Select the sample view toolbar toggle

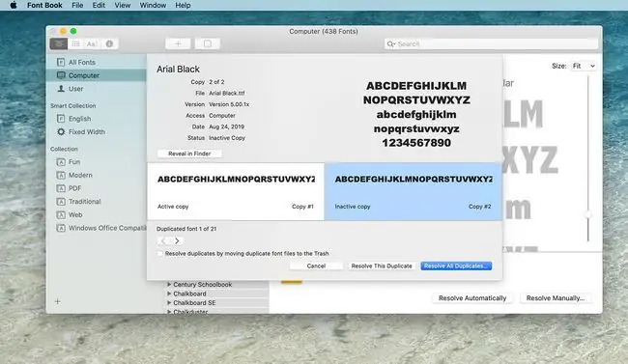click(x=59, y=43)
